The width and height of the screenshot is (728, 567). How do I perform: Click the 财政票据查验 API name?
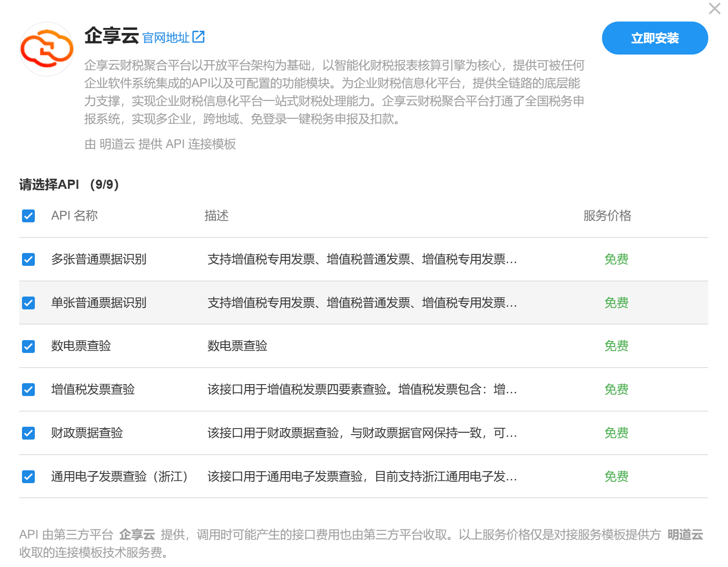pyautogui.click(x=87, y=433)
